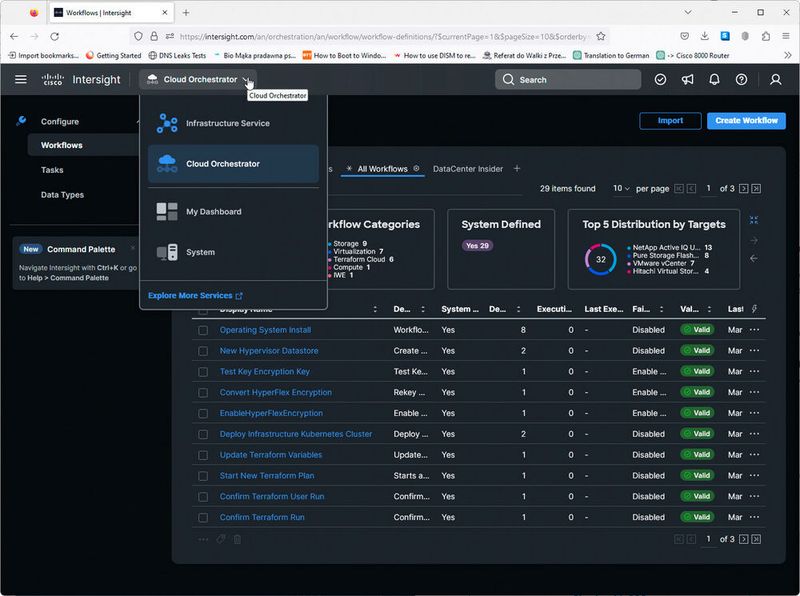Switch to the DataCenter Insider tab
800x596 pixels.
click(x=468, y=168)
